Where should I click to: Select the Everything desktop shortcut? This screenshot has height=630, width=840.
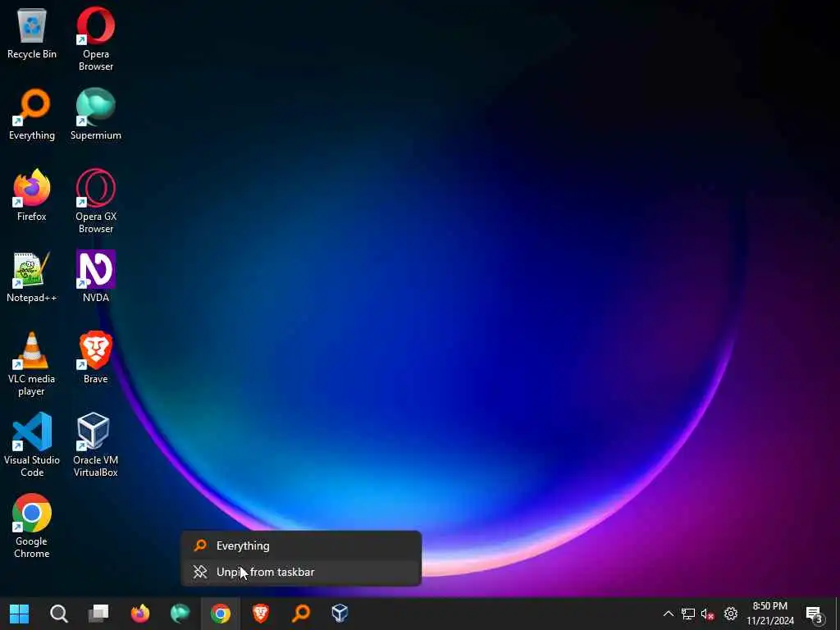pyautogui.click(x=32, y=115)
